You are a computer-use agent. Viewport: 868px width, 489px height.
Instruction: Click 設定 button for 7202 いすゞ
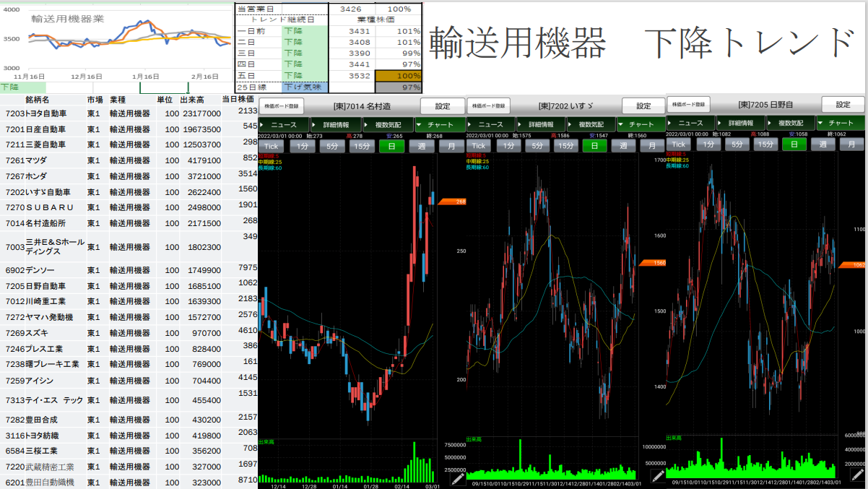(x=643, y=106)
